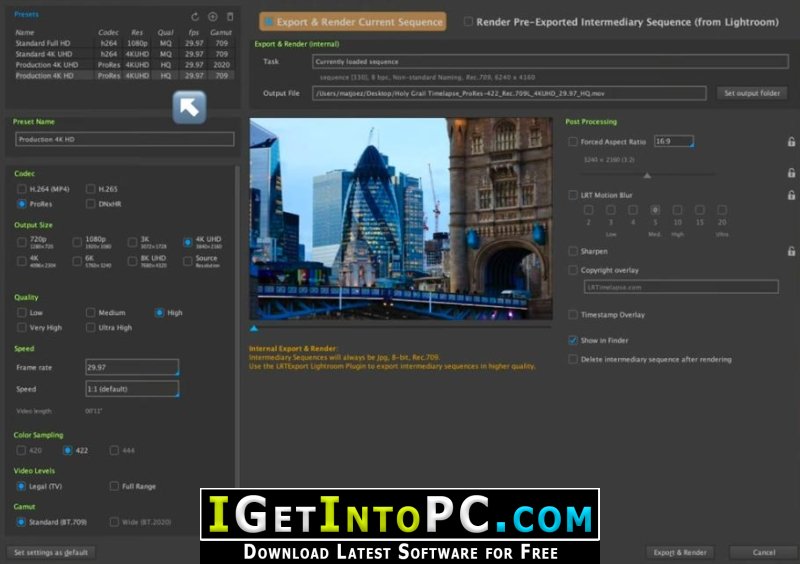Select Render Pre-Exported Intermediary Sequence mode
Screen dimensions: 800x564
coord(468,21)
